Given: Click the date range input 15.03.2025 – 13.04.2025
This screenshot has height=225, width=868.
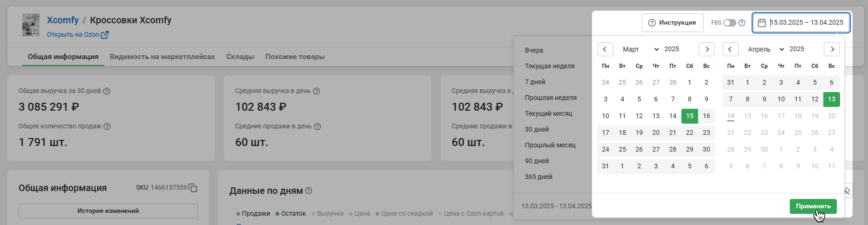Looking at the screenshot, I should pyautogui.click(x=801, y=23).
